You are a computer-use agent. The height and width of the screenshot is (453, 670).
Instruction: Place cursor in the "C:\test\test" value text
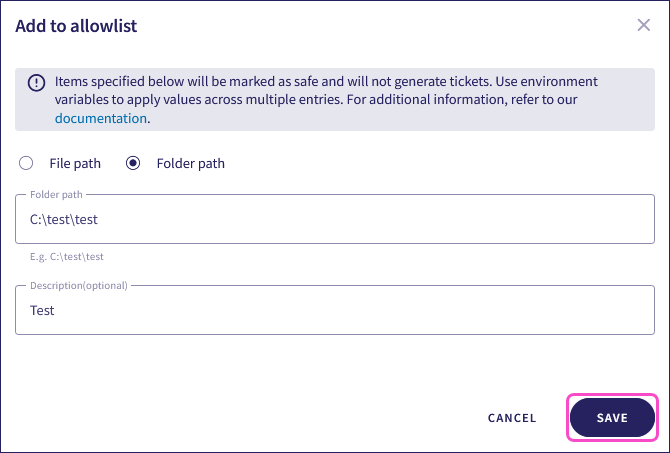pos(64,220)
